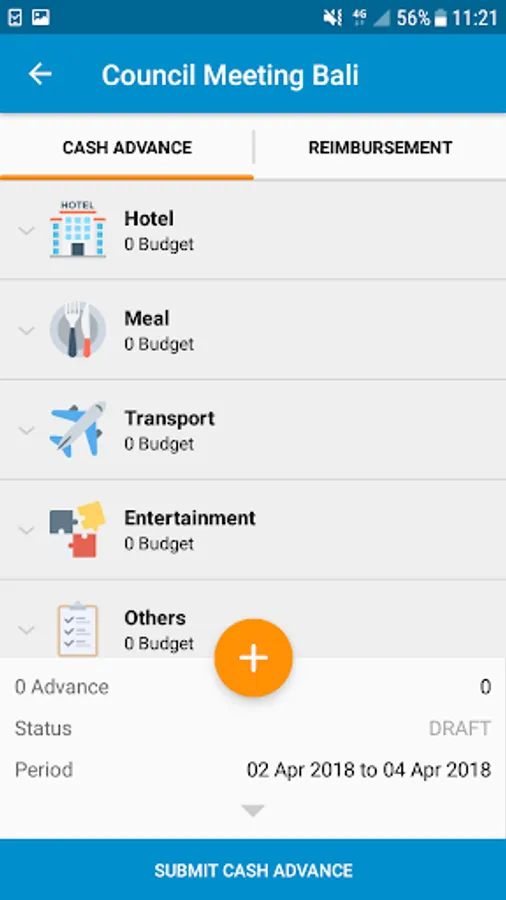This screenshot has height=900, width=506.
Task: Collapse summary panel with down triangle
Action: [x=253, y=810]
